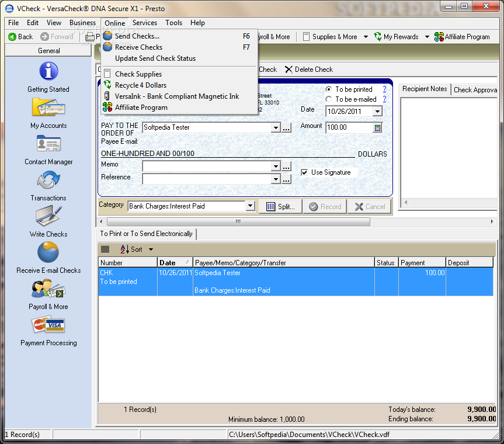The width and height of the screenshot is (504, 444).
Task: Click horizontal scrollbar left arrow below check
Action: click(101, 221)
